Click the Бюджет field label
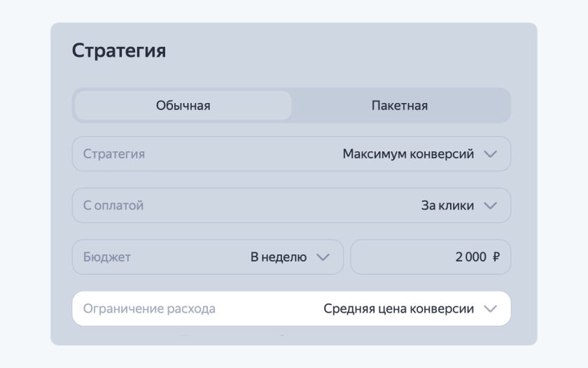Image resolution: width=588 pixels, height=368 pixels. [x=107, y=257]
